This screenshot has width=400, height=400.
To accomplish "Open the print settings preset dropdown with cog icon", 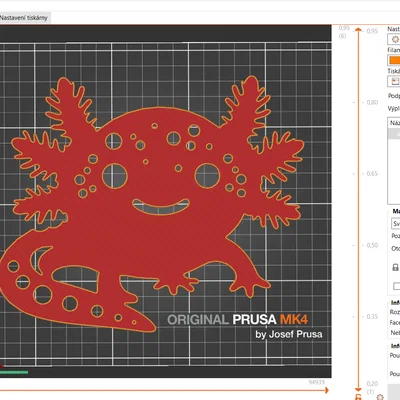I will (394, 39).
